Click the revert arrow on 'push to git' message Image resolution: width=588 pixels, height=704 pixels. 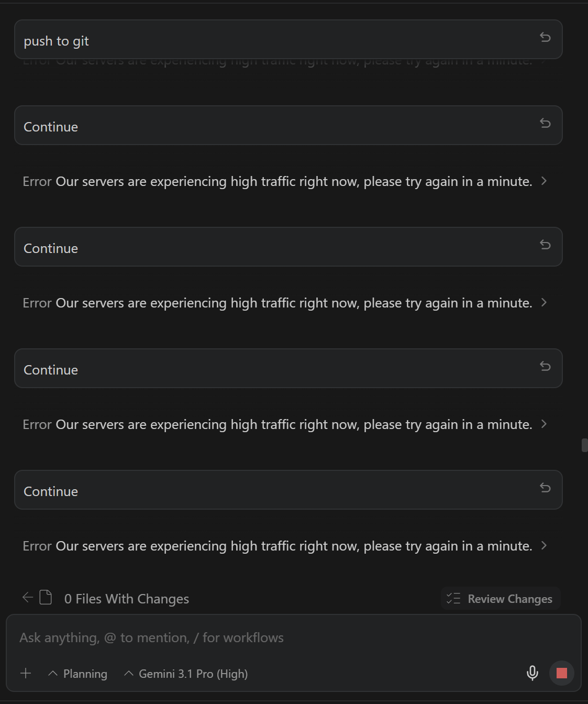pyautogui.click(x=545, y=37)
